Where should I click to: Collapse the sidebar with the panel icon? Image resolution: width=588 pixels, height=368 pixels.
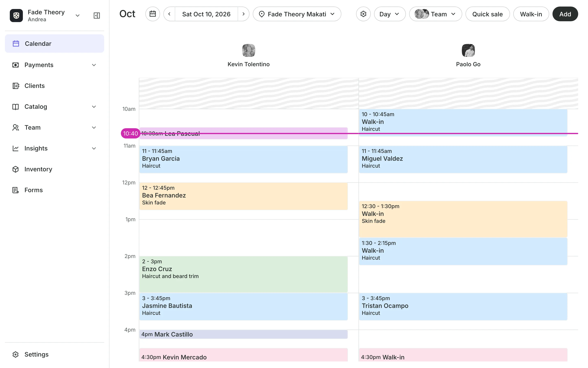[x=97, y=15]
